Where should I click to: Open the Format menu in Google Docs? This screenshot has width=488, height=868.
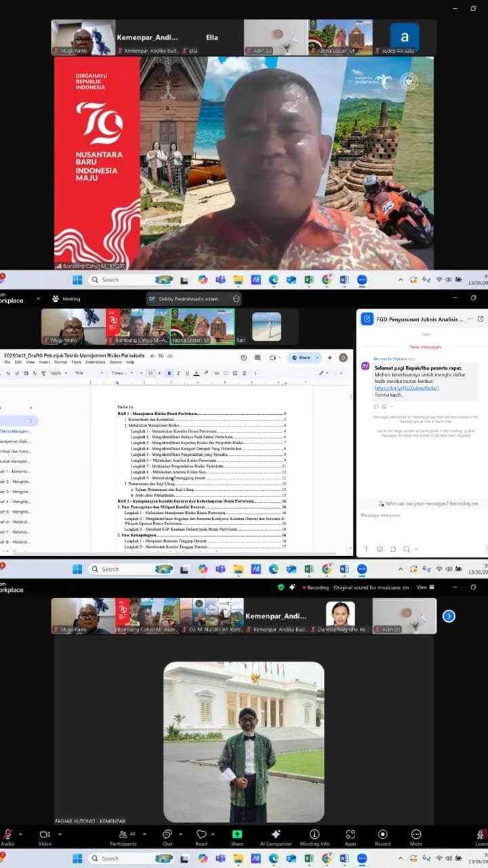tap(60, 362)
